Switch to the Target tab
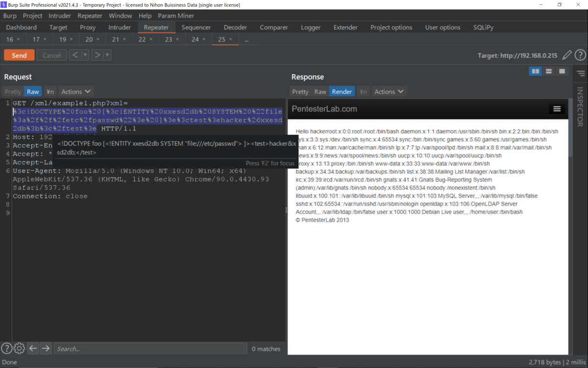588x368 pixels. [58, 27]
